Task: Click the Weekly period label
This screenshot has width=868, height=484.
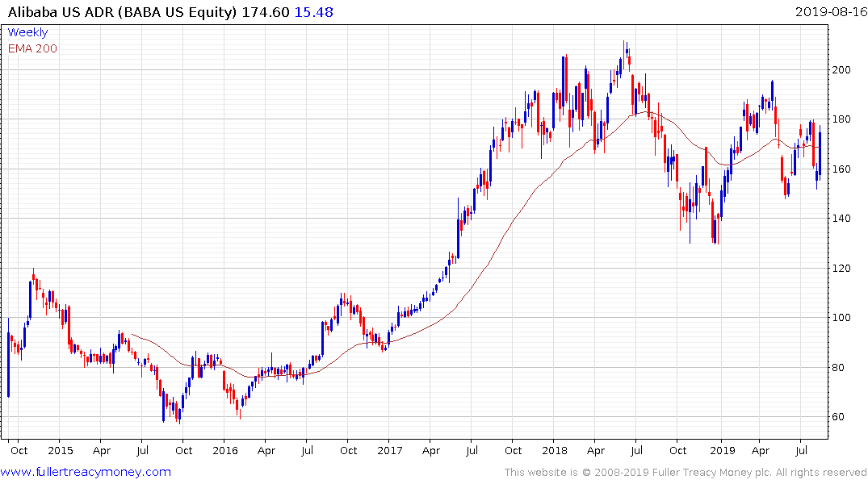Action: tap(27, 32)
